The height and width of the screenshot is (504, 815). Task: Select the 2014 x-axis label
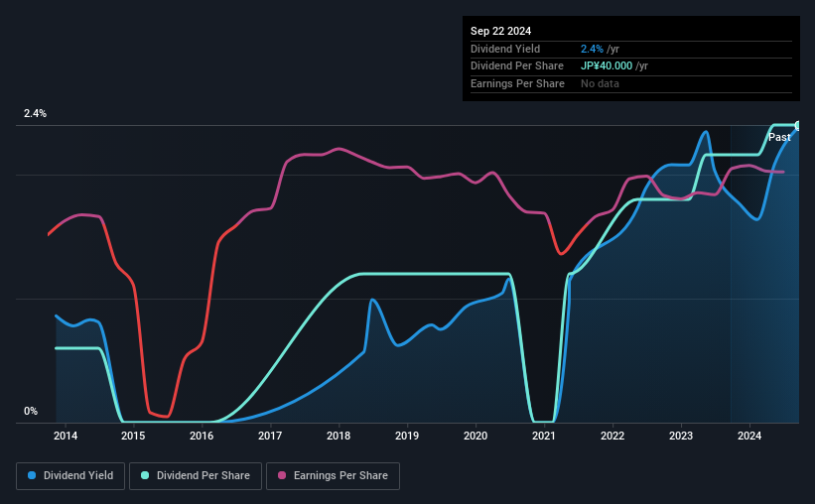tap(66, 436)
